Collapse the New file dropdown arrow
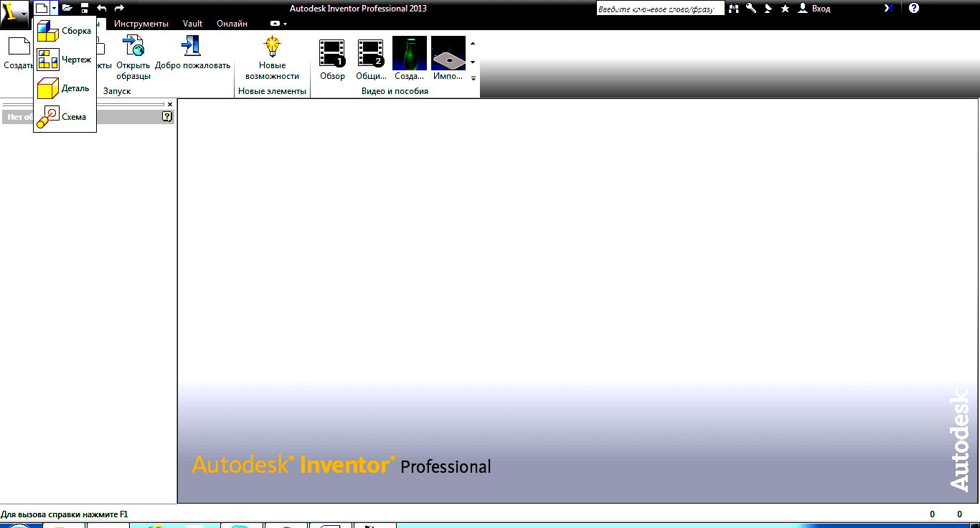The image size is (980, 528). coord(54,9)
